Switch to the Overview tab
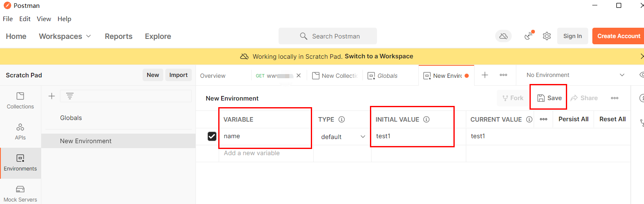Screen dimensions: 644x204 213,76
